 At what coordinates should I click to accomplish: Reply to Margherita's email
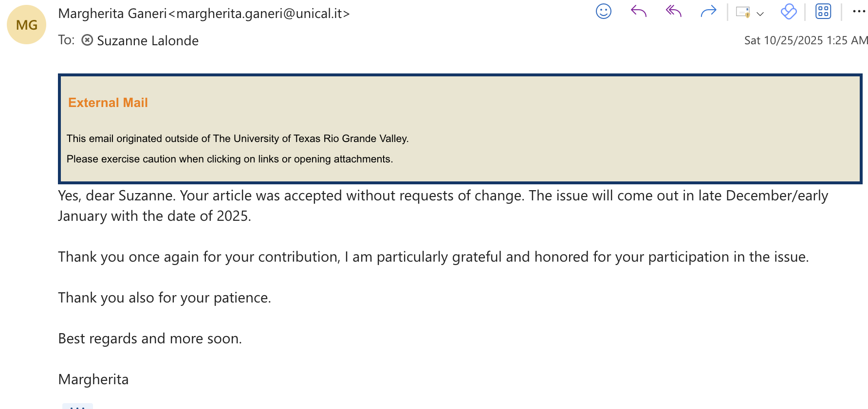coord(638,11)
